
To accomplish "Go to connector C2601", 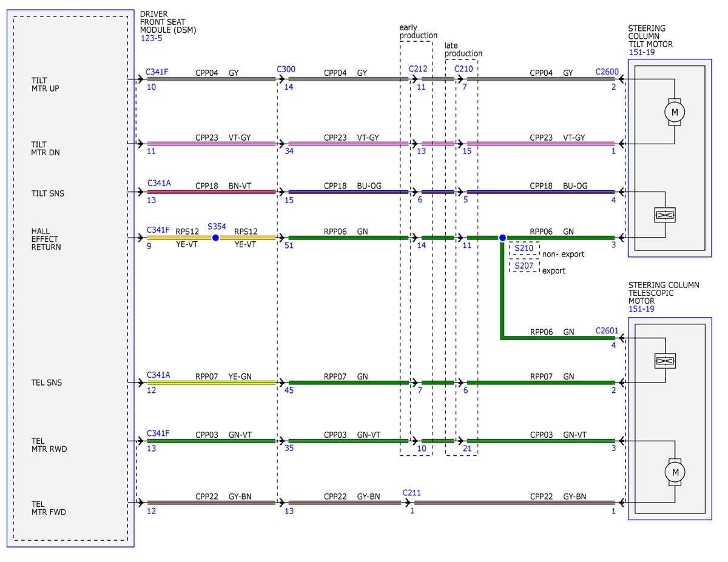I will (x=607, y=331).
